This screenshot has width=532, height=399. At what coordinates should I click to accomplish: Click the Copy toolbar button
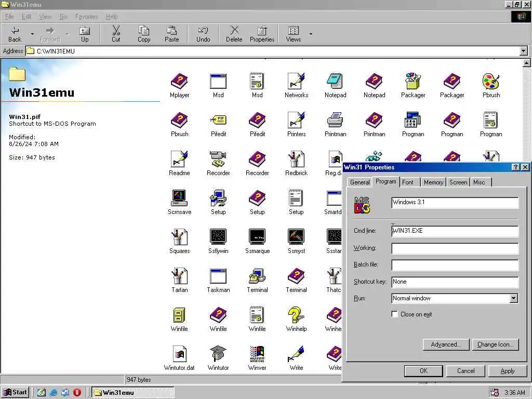(x=144, y=34)
